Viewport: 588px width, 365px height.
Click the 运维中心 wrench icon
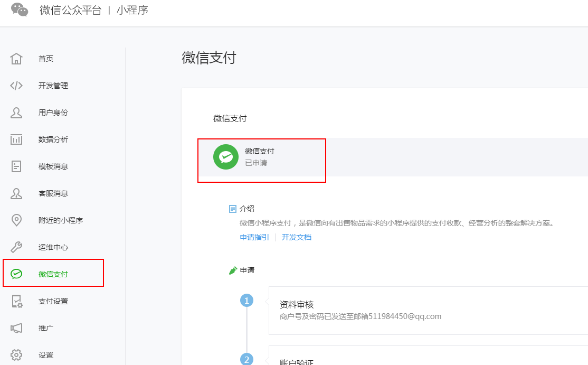16,247
